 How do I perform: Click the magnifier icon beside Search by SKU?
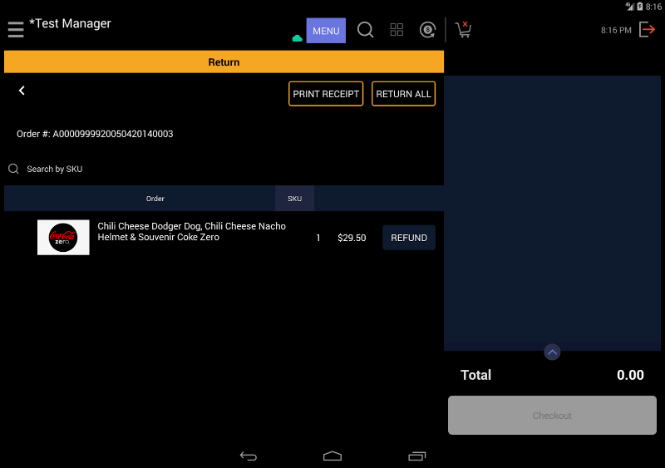click(x=14, y=169)
